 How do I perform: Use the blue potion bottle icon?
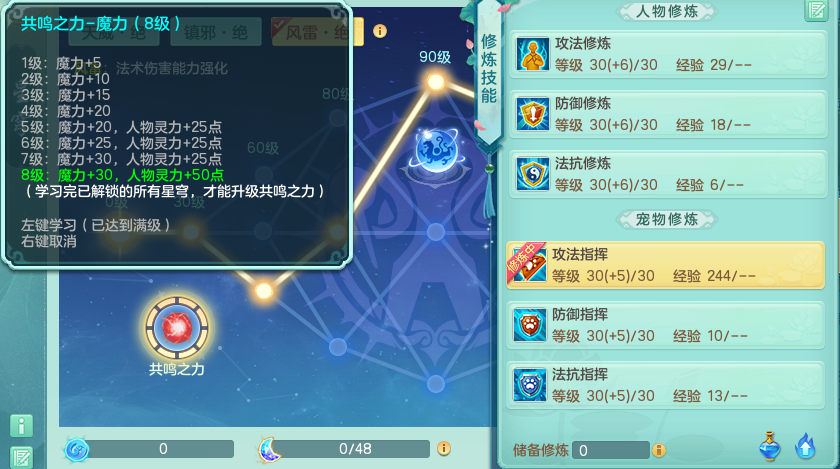[x=770, y=446]
